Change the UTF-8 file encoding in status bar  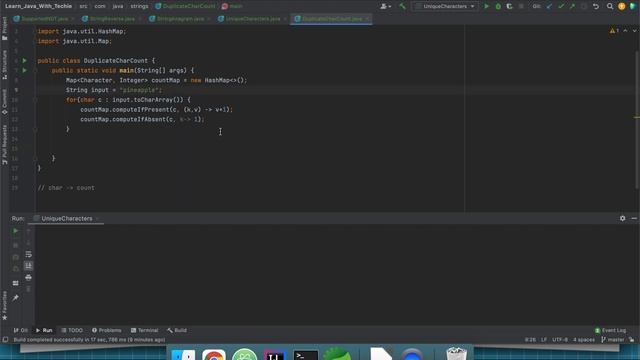pos(560,340)
